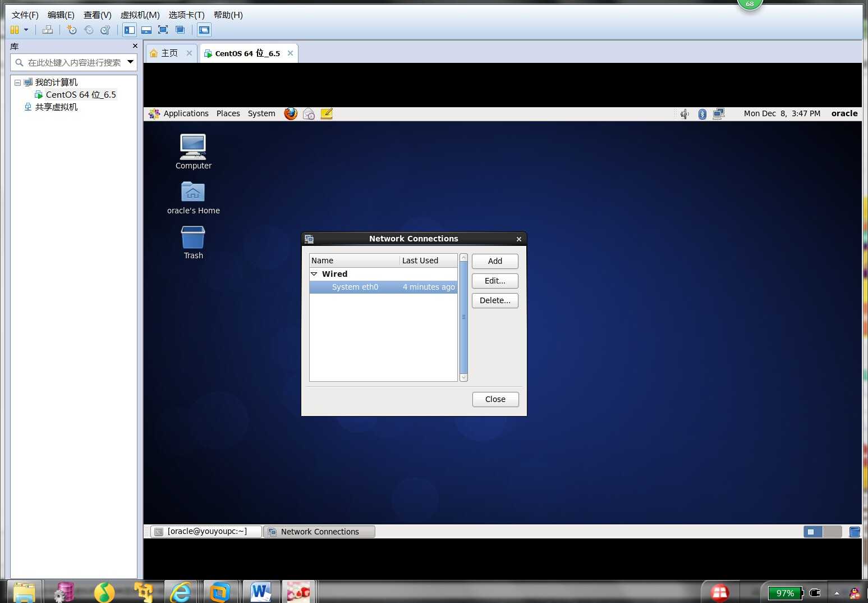Open the 查看(V) menu
The height and width of the screenshot is (603, 868).
(98, 15)
